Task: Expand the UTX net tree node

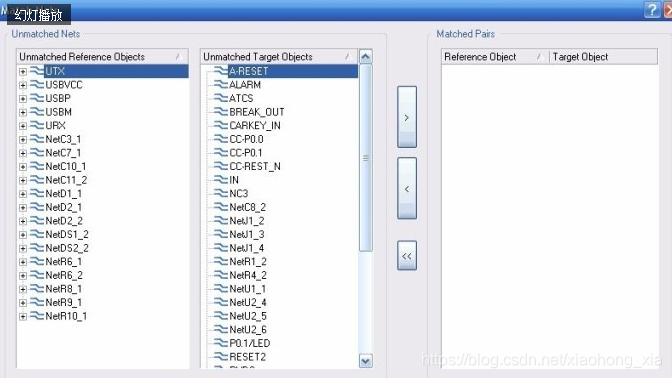Action: [23, 72]
